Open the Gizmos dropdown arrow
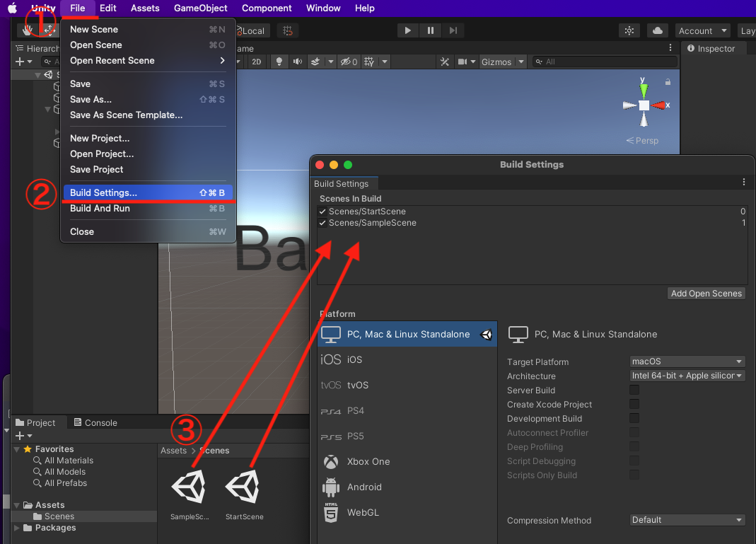This screenshot has width=756, height=544. pyautogui.click(x=521, y=62)
